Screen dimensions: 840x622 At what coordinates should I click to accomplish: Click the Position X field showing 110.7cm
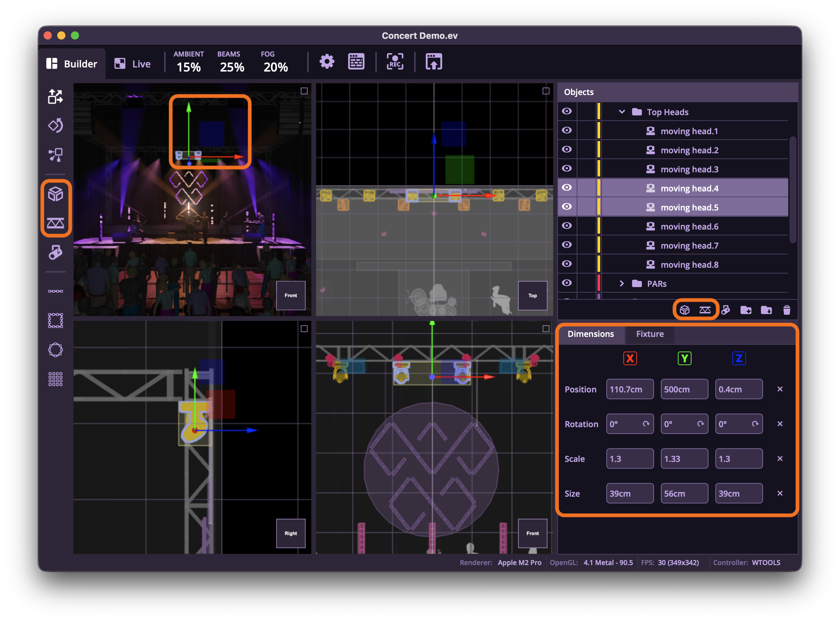(x=630, y=389)
